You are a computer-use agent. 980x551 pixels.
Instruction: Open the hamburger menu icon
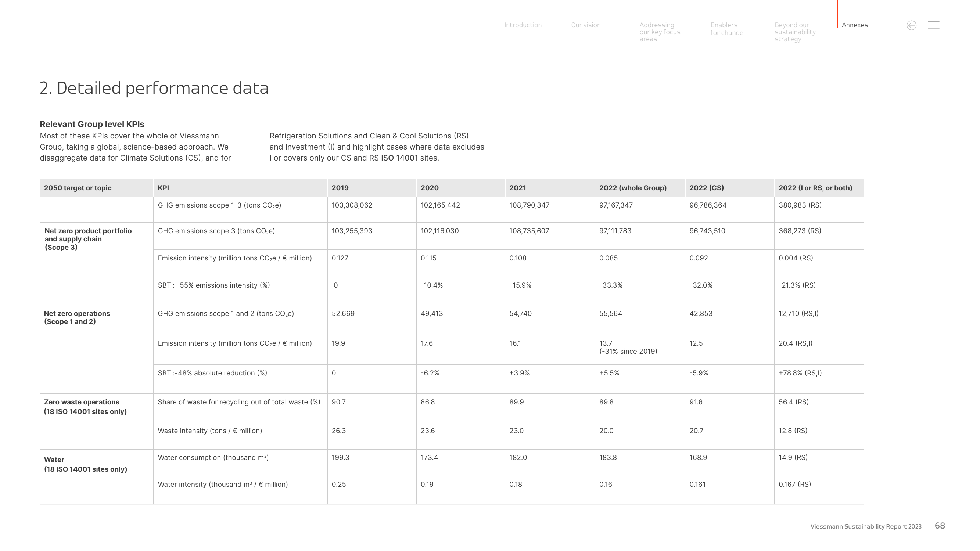click(933, 25)
